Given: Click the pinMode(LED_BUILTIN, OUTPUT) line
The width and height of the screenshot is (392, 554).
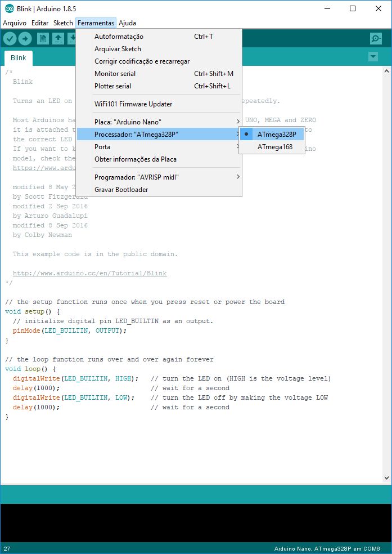Looking at the screenshot, I should (70, 330).
